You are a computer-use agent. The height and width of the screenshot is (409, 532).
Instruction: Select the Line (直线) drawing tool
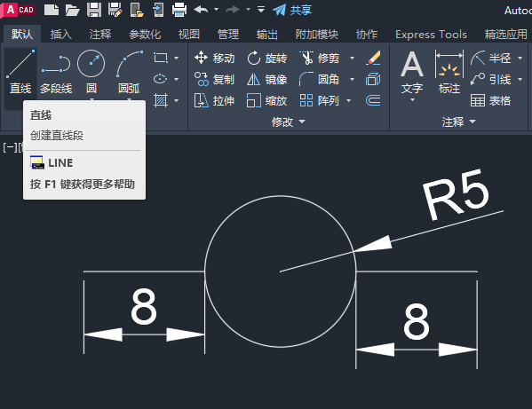tap(20, 72)
